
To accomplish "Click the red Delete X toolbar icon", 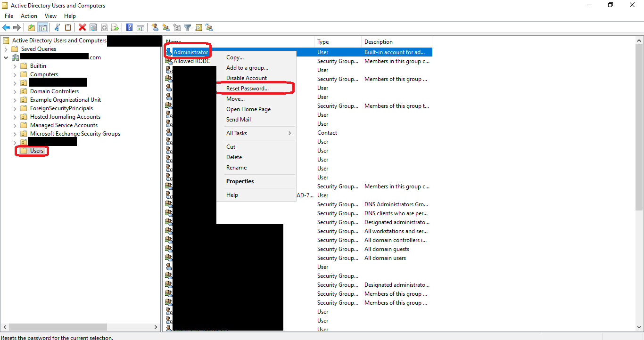I will tap(82, 27).
